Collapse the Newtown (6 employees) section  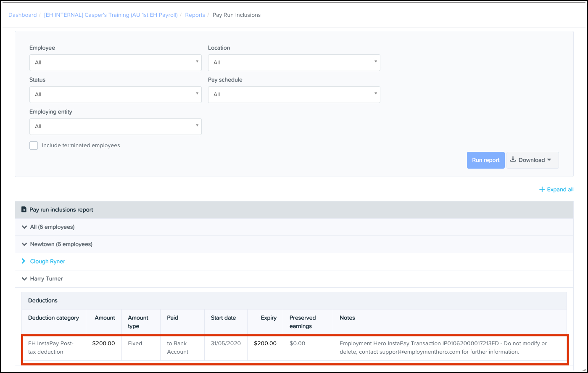pyautogui.click(x=24, y=244)
